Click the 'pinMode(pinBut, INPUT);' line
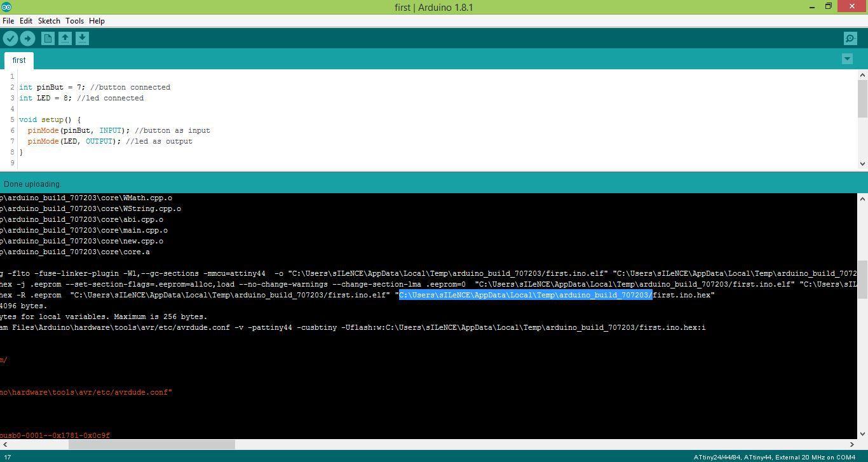The height and width of the screenshot is (462, 868). pyautogui.click(x=119, y=130)
